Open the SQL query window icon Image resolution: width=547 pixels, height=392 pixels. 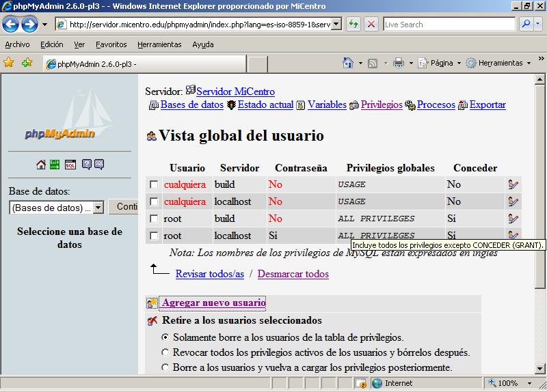pos(70,164)
